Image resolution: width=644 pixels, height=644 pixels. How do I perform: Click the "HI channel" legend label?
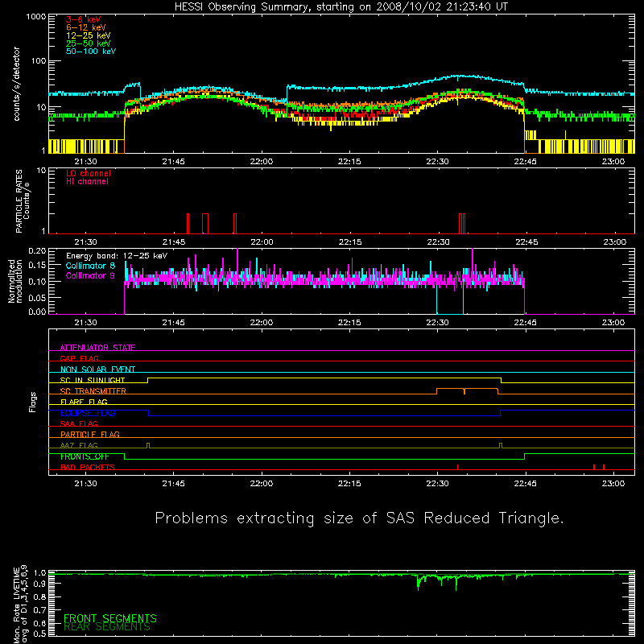87,182
